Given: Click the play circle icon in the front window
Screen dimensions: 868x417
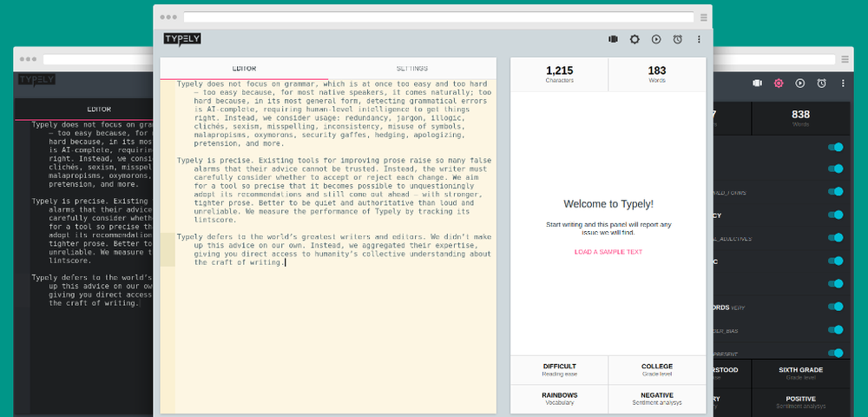Looking at the screenshot, I should 656,39.
